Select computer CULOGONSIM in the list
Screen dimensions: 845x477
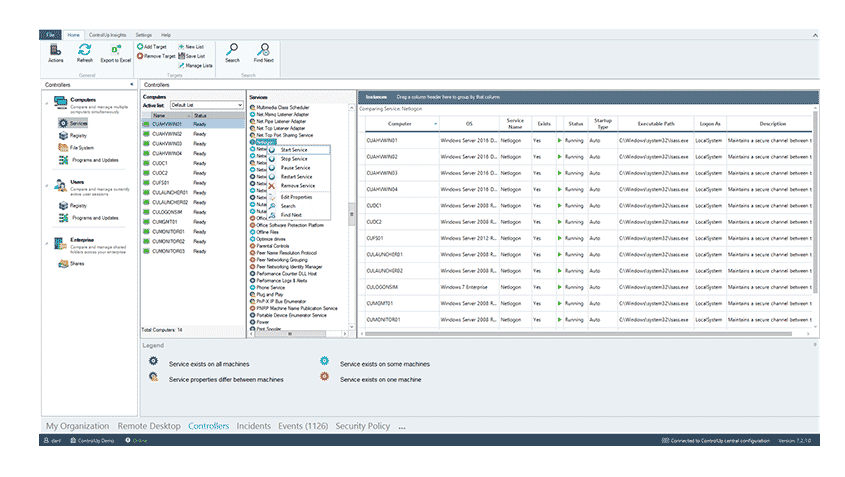click(193, 212)
